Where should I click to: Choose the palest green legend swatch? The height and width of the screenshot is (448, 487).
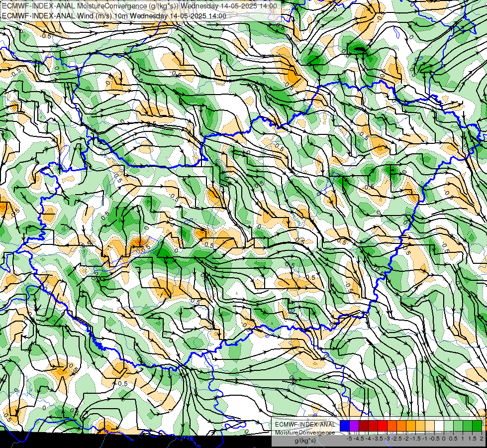449,426
